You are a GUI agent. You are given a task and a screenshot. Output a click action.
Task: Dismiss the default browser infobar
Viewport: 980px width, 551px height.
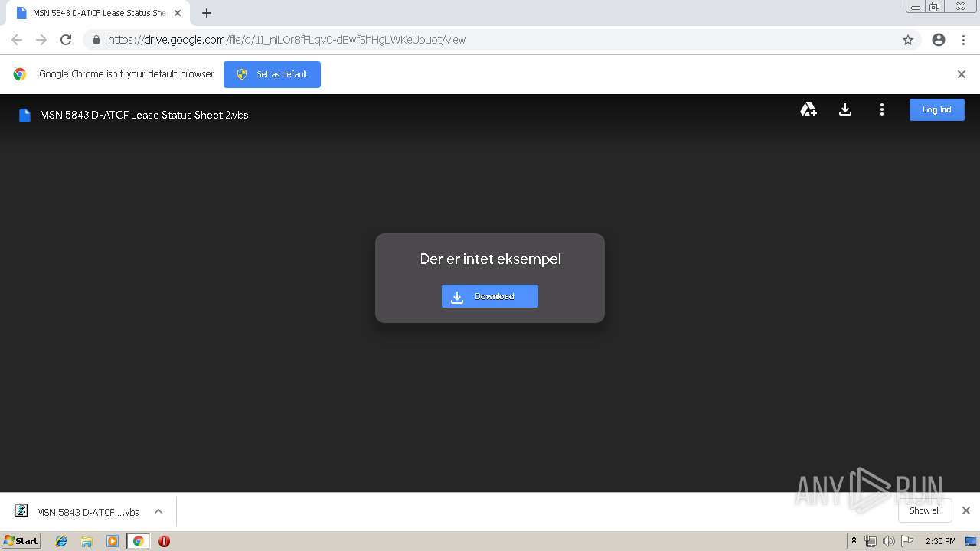[962, 74]
